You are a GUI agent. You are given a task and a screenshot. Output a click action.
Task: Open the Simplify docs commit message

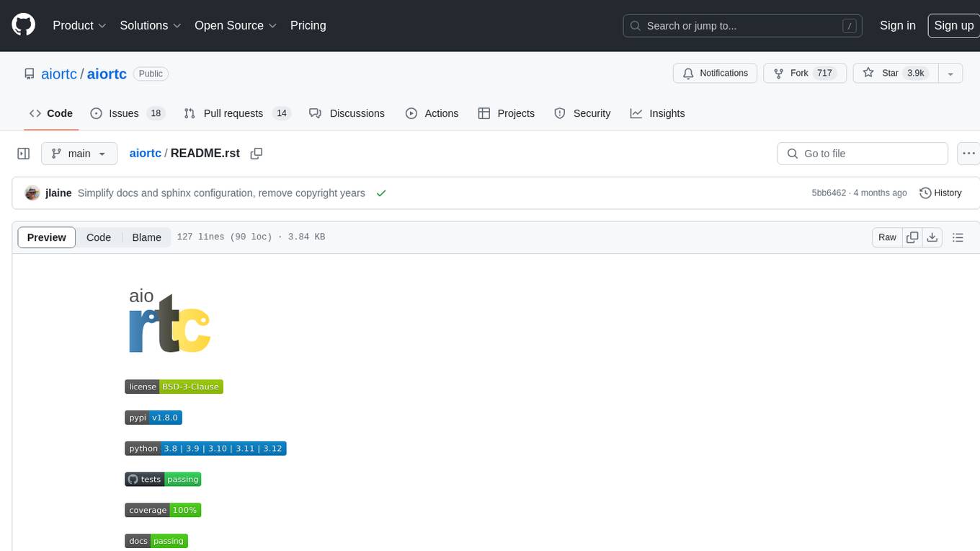coord(221,193)
